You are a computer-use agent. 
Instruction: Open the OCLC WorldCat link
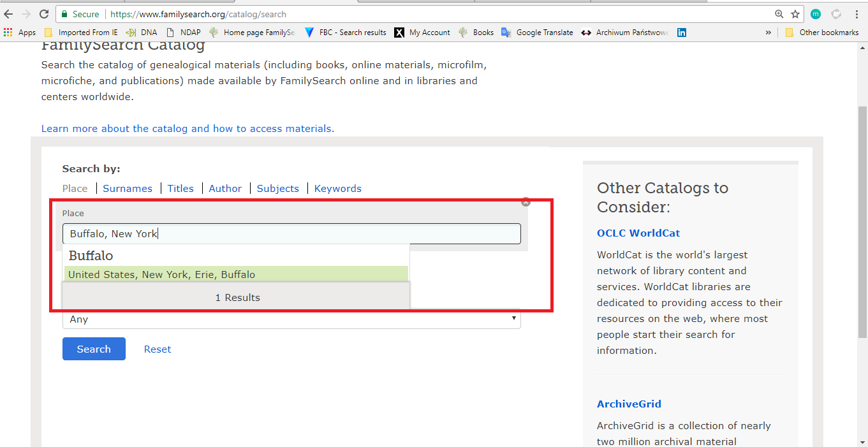pos(638,233)
